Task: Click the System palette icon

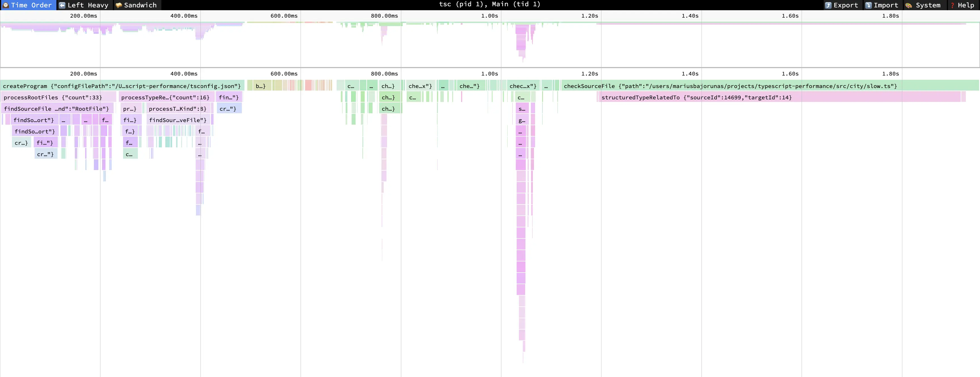Action: [x=909, y=5]
